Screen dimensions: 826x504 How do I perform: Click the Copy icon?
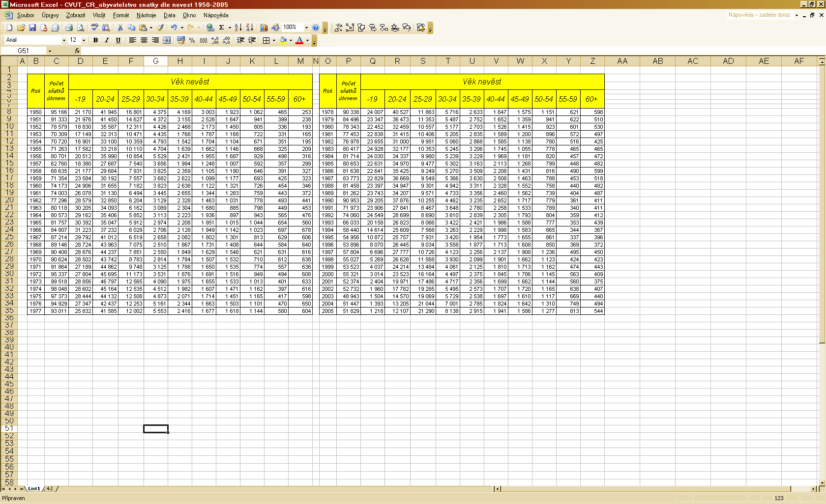click(x=131, y=28)
